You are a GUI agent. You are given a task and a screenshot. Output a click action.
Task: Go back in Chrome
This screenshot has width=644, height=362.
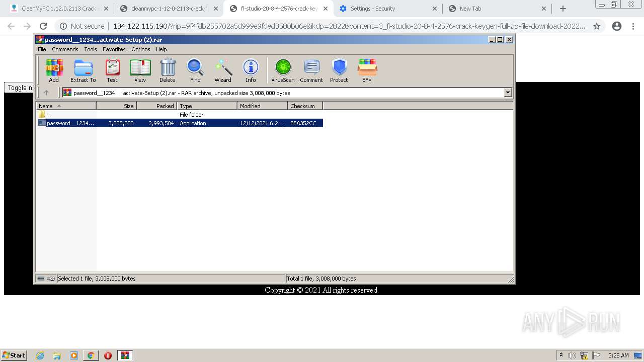11,26
